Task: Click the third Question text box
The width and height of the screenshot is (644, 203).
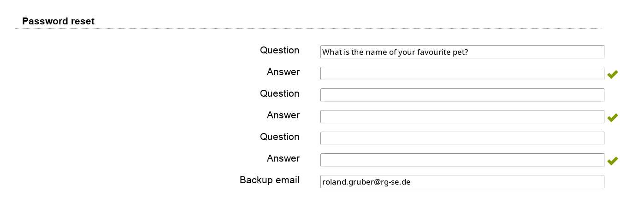Action: [462, 139]
